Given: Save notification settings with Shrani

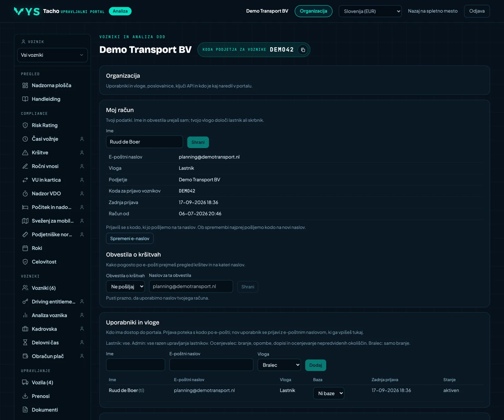Looking at the screenshot, I should [x=248, y=287].
